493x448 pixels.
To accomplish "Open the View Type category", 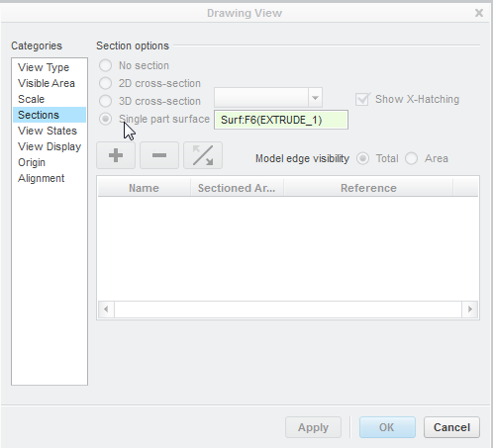I will tap(44, 67).
